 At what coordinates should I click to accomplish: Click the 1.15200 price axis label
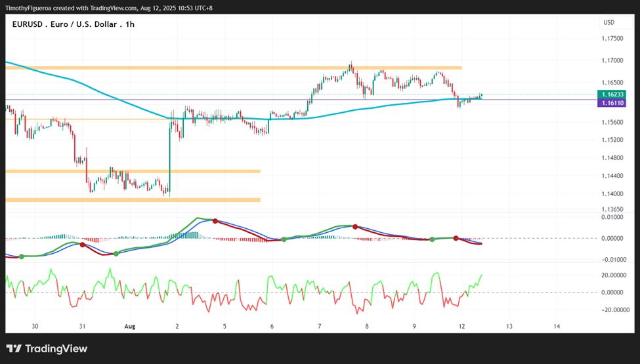click(612, 140)
